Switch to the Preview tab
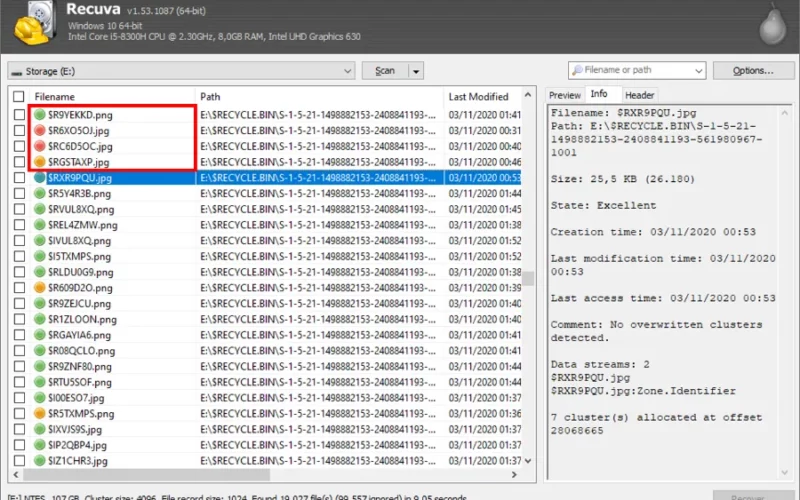Viewport: 800px width, 500px height. (x=565, y=95)
